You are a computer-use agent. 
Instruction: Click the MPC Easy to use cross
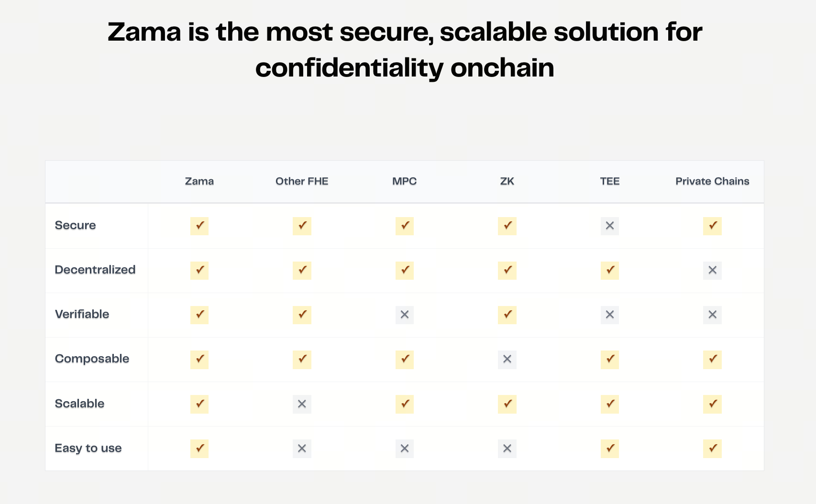pyautogui.click(x=404, y=449)
